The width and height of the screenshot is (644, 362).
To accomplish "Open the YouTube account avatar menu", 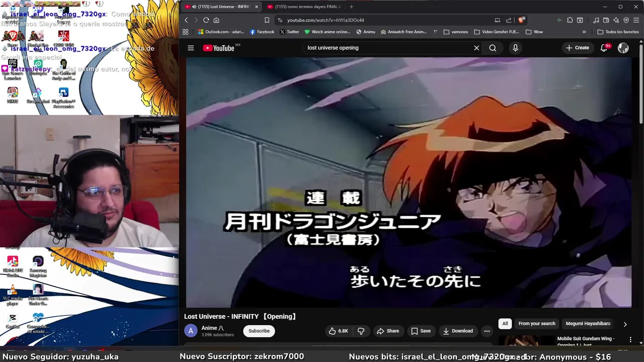I will 623,48.
